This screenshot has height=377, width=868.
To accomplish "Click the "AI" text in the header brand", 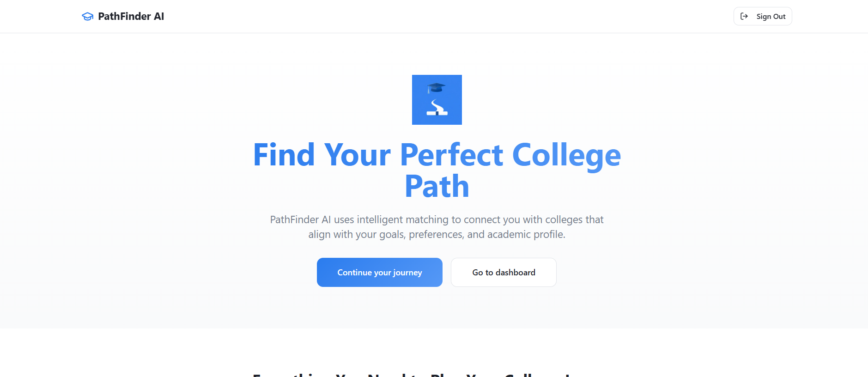I will coord(159,17).
